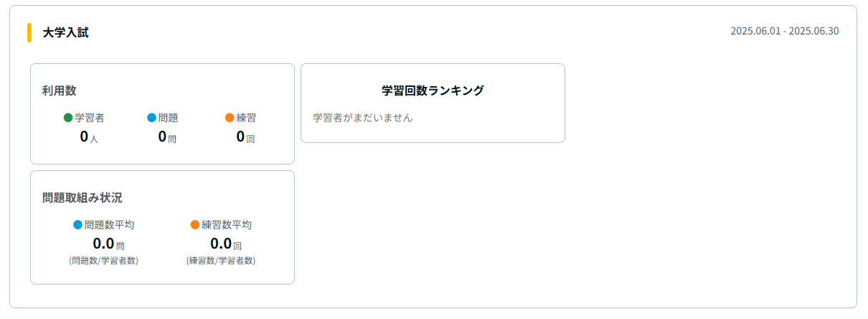The image size is (868, 319).
Task: Click the 大学入試 section title
Action: pyautogui.click(x=65, y=32)
